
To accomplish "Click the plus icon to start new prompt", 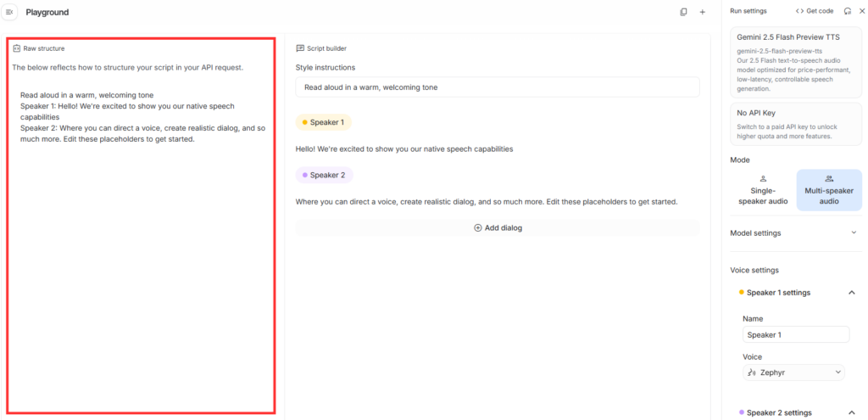I will (702, 12).
